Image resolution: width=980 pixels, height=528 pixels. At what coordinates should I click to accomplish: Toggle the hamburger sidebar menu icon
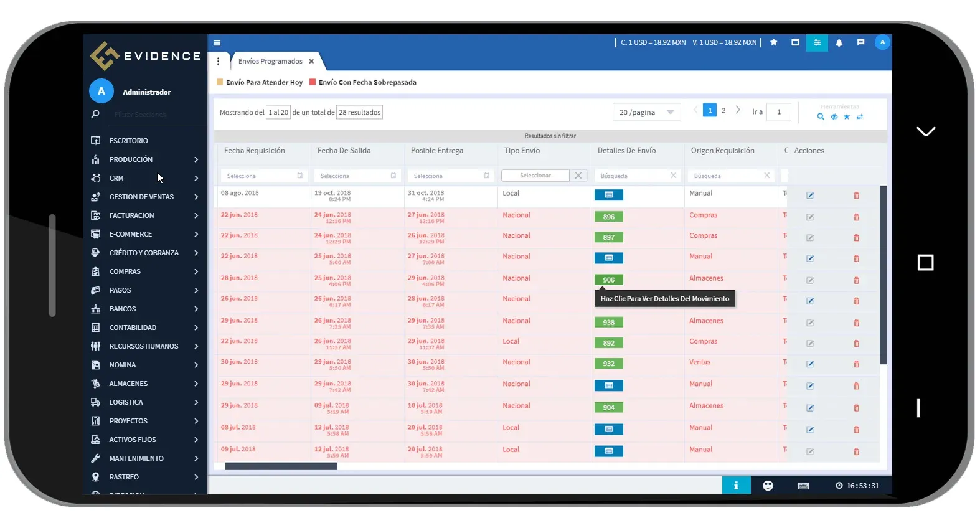(x=217, y=43)
